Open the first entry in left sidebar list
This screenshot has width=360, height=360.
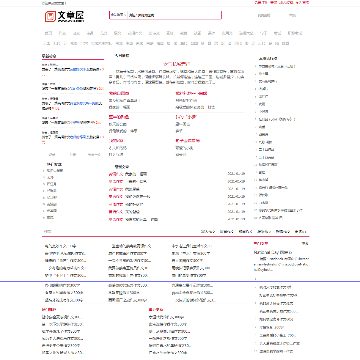click(73, 69)
